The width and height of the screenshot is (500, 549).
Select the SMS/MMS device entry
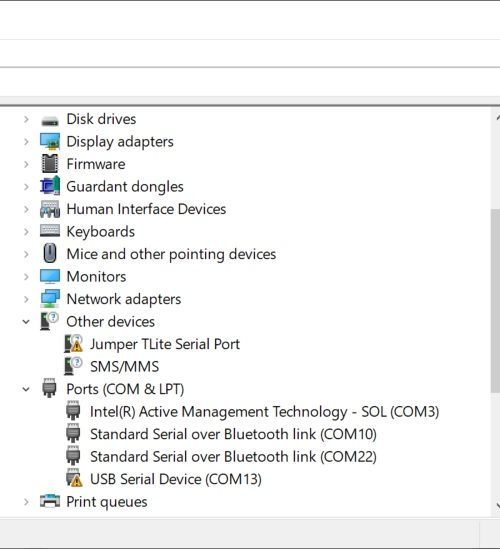pyautogui.click(x=124, y=367)
